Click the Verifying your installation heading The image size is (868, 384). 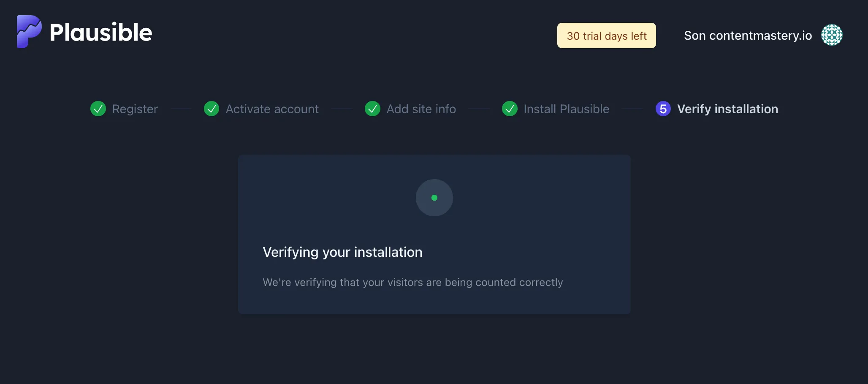(342, 252)
